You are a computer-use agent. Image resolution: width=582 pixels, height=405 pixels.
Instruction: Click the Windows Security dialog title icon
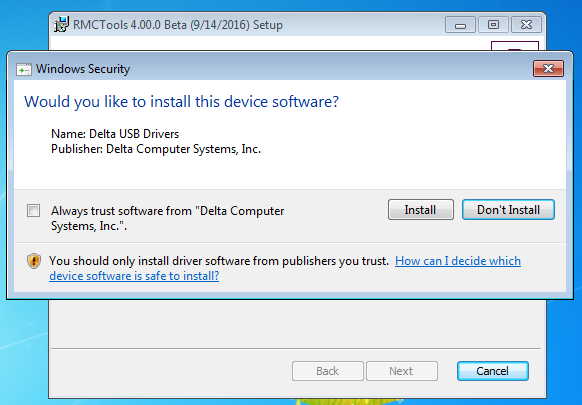pyautogui.click(x=24, y=69)
